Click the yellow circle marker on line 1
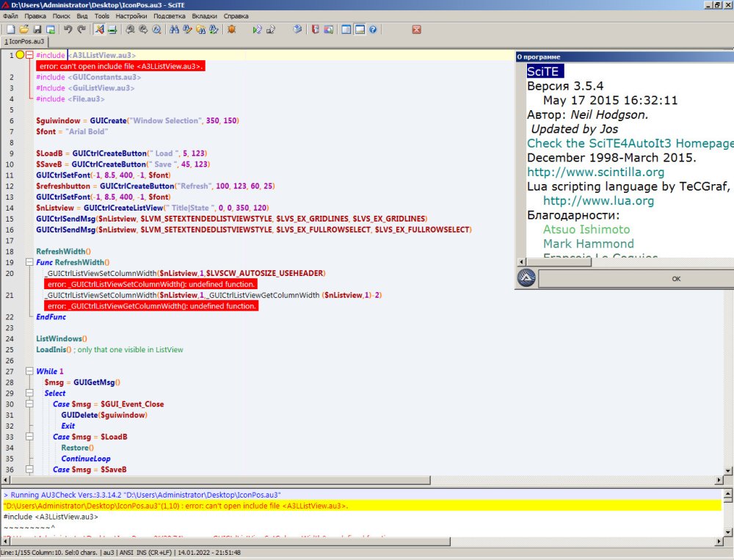 coord(20,55)
